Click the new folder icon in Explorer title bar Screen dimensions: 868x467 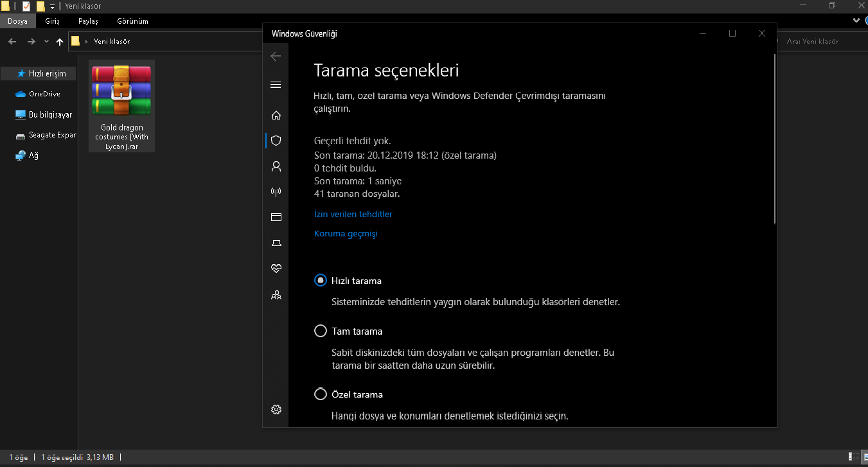click(40, 6)
